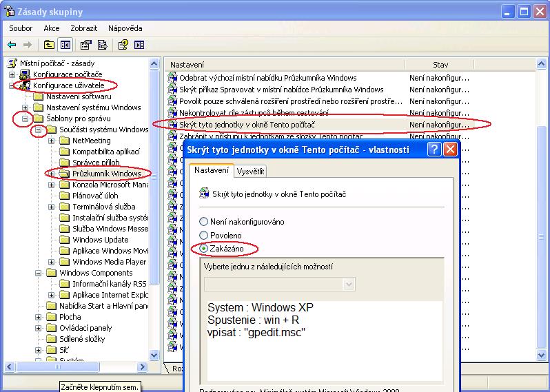
Task: Click the tree pane scroll down arrow
Action: coord(154,355)
